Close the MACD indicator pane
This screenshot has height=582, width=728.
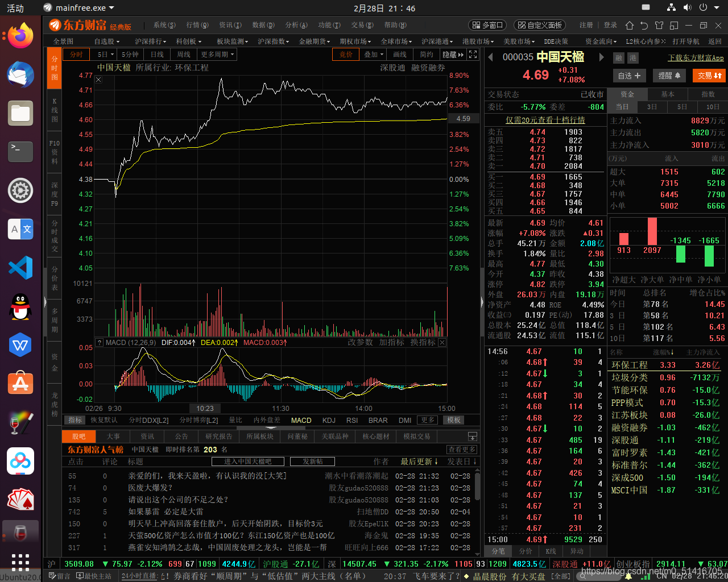tap(442, 343)
